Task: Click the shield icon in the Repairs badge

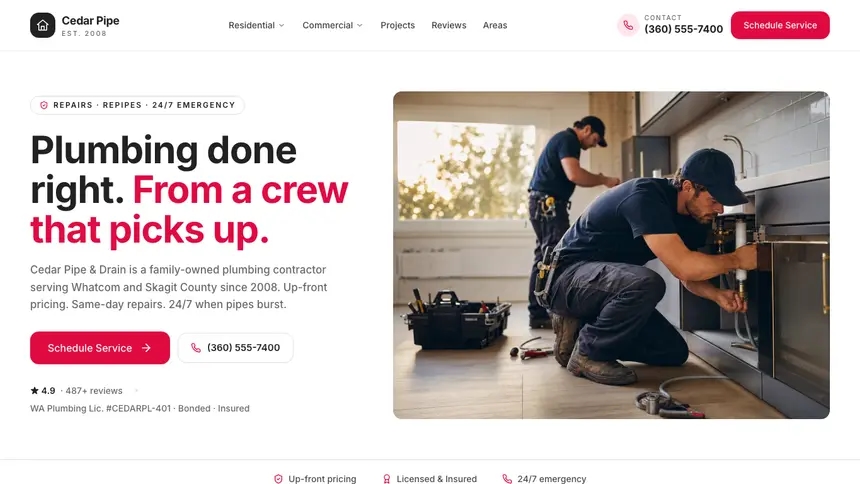Action: [44, 105]
